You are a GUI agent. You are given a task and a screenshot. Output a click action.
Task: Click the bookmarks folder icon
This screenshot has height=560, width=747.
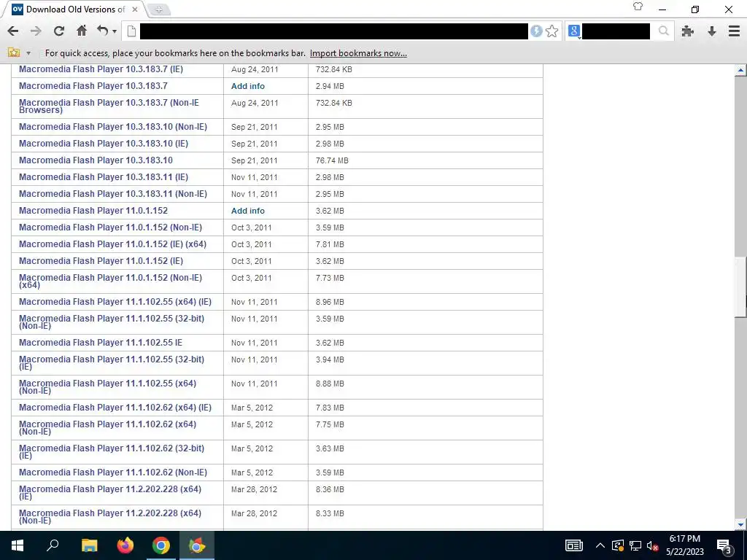14,52
